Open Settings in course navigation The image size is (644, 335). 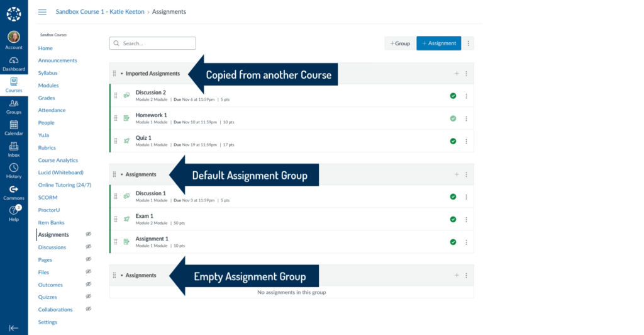point(48,322)
